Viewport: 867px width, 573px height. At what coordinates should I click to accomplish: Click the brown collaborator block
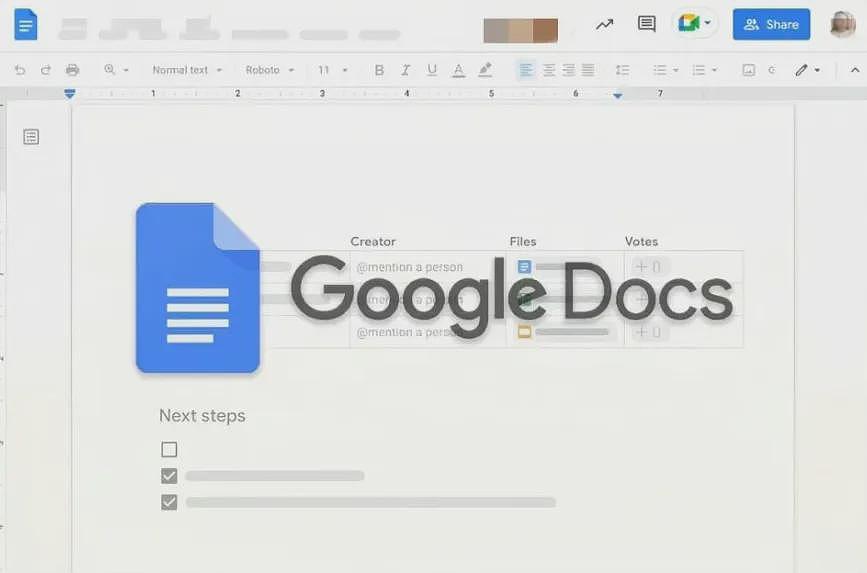pyautogui.click(x=546, y=30)
